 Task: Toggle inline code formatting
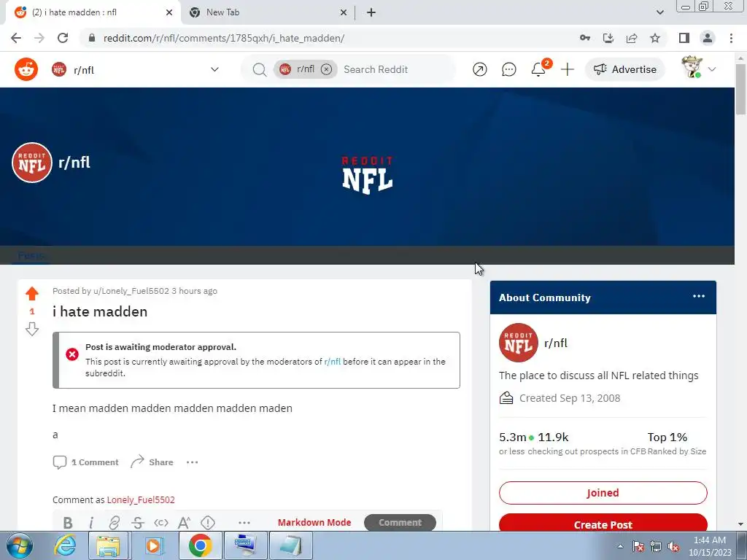(161, 522)
